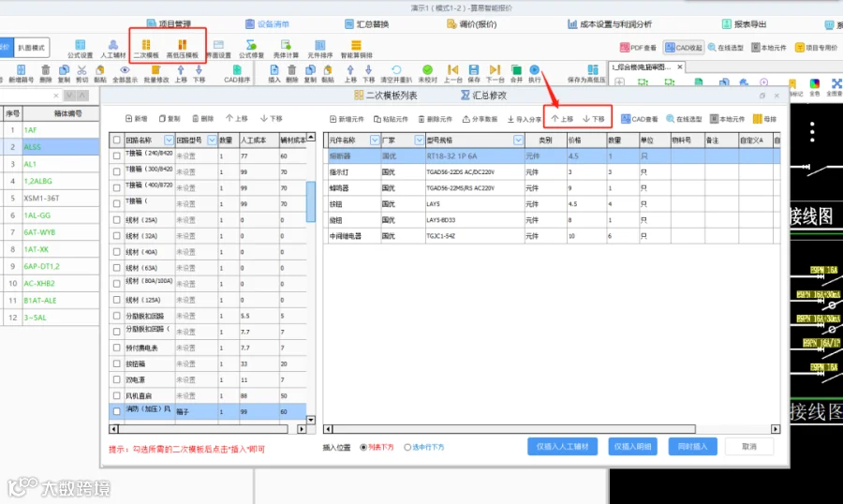The height and width of the screenshot is (504, 843).
Task: Check the 线材 (25A) row checkbox
Action: point(117,220)
